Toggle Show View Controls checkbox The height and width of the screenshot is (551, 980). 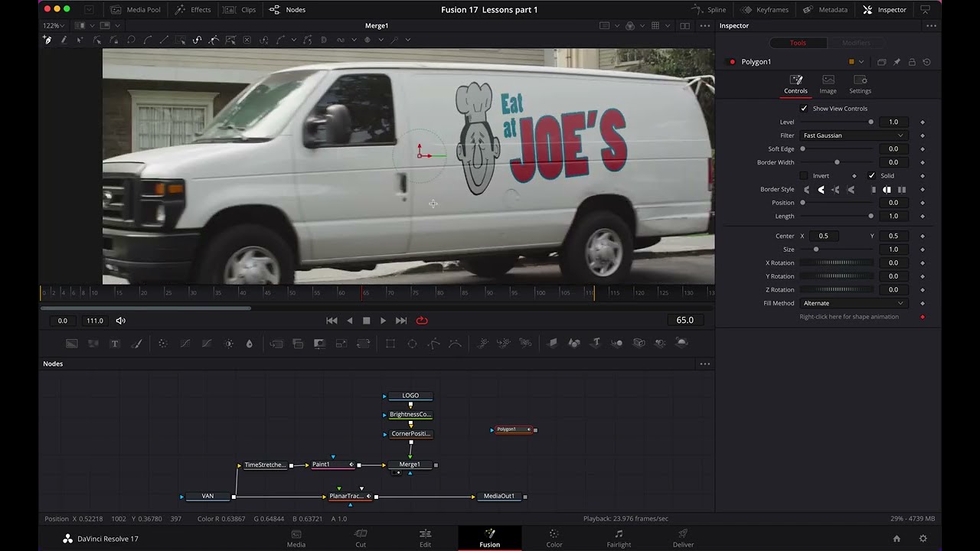click(804, 109)
